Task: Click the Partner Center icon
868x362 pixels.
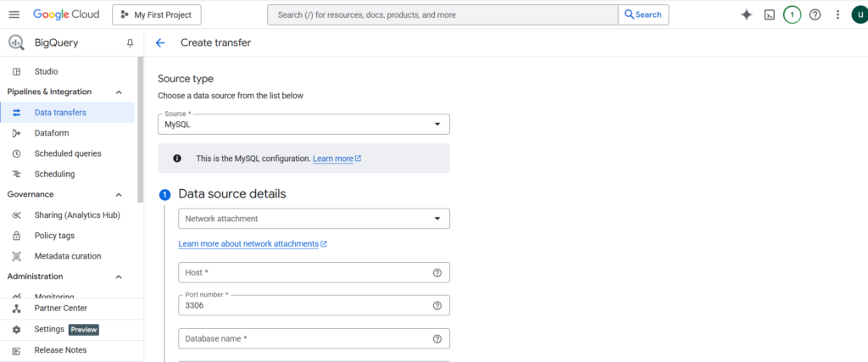Action: pyautogui.click(x=17, y=309)
